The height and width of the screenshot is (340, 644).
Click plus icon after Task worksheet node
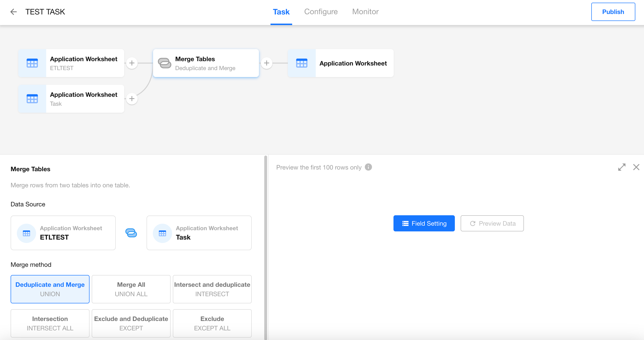tap(132, 98)
